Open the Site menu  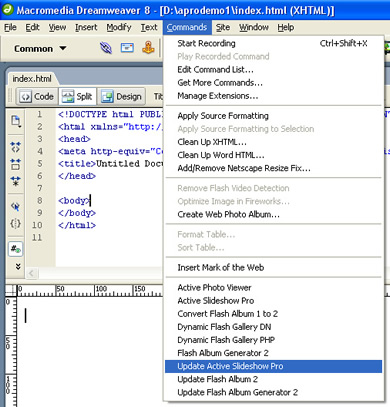[223, 27]
